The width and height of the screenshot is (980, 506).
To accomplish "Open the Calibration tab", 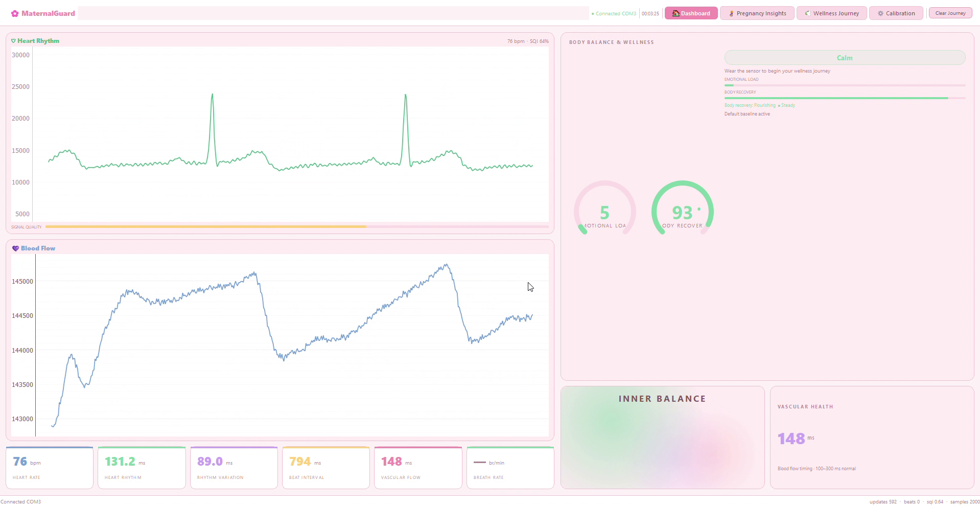I will point(896,13).
